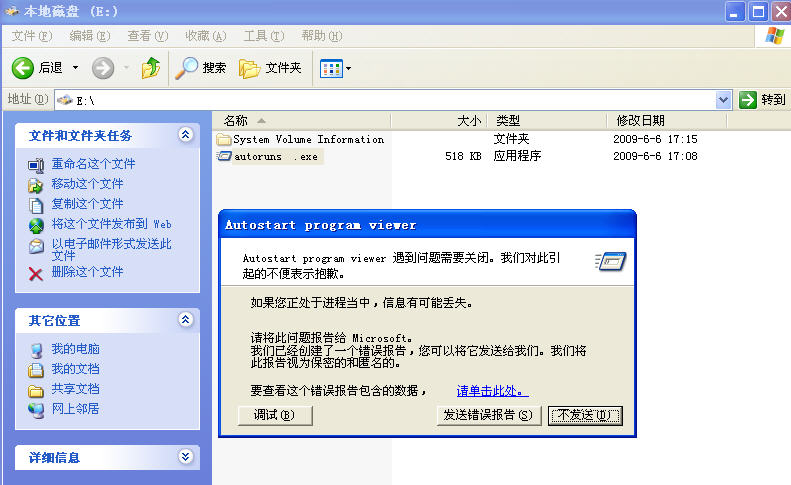791x485 pixels.
Task: Click the drive icon in the title bar
Action: (12, 11)
